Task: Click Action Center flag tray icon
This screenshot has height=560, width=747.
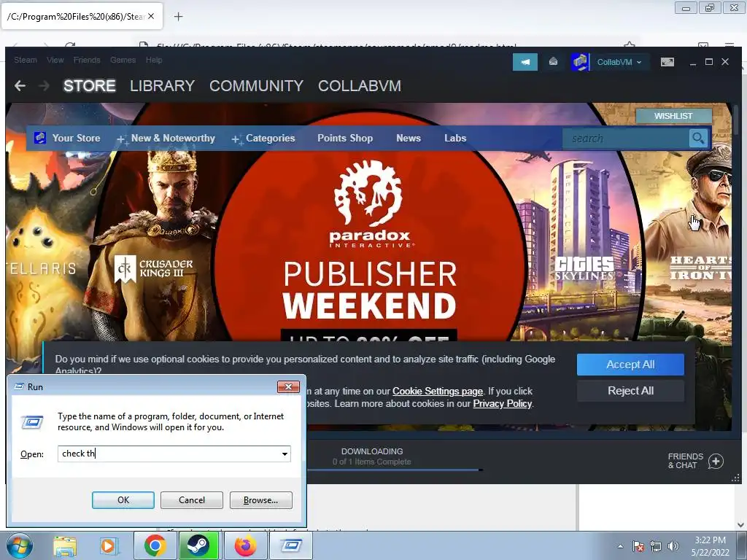Action: 638,546
